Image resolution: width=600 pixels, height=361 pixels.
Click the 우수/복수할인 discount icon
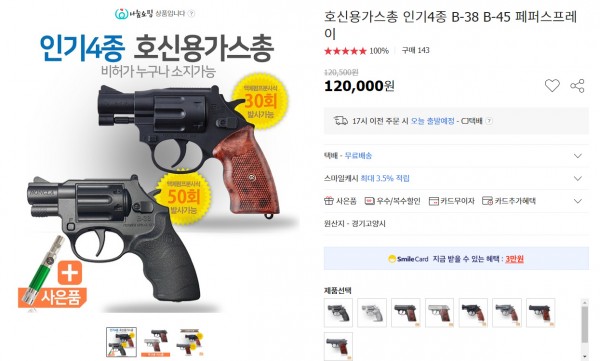369,201
